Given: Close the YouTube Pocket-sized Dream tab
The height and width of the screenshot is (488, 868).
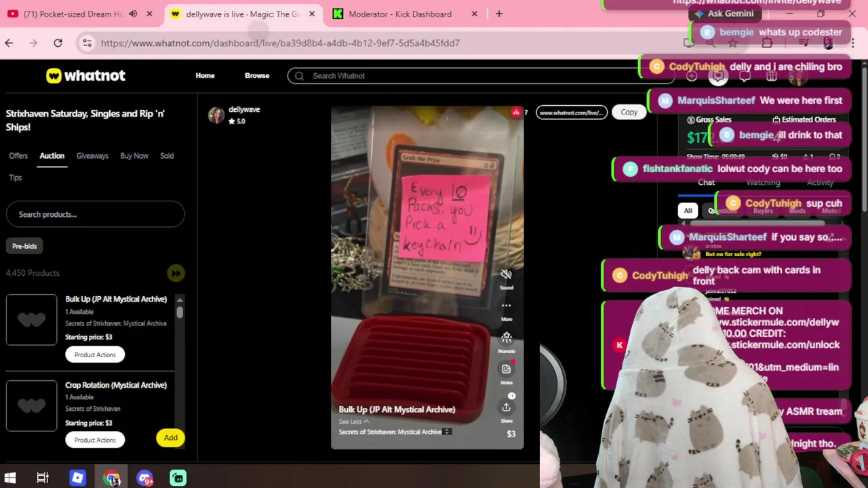Looking at the screenshot, I should pos(149,14).
